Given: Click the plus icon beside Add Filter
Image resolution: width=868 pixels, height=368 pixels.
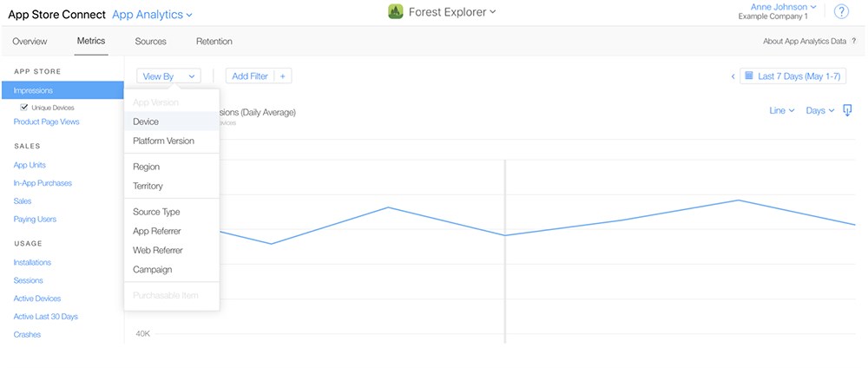Looking at the screenshot, I should click(x=282, y=76).
